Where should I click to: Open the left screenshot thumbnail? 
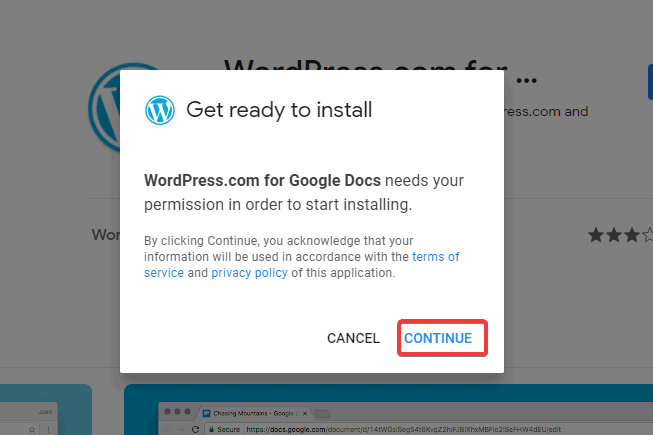45,410
